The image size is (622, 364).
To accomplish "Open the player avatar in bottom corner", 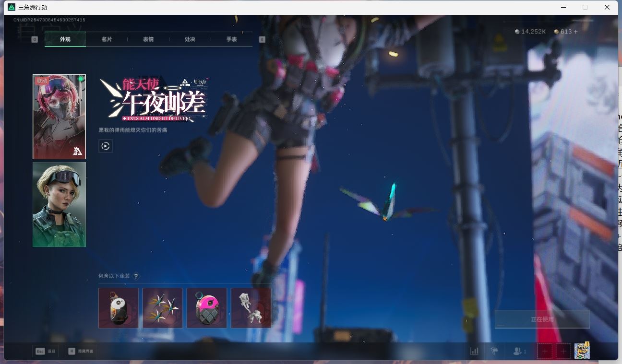I will pyautogui.click(x=582, y=351).
